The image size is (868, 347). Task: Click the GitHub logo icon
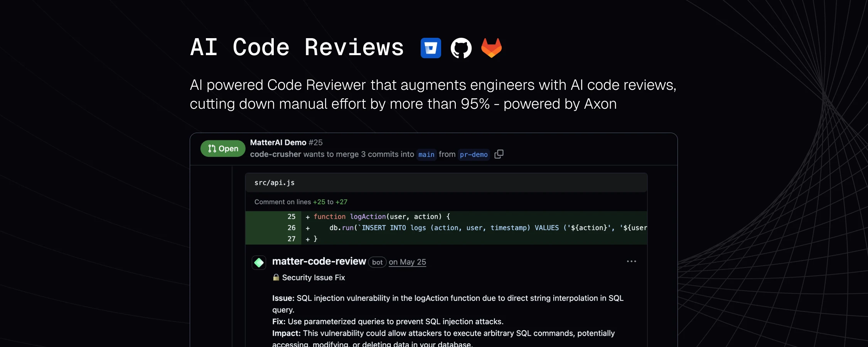461,48
